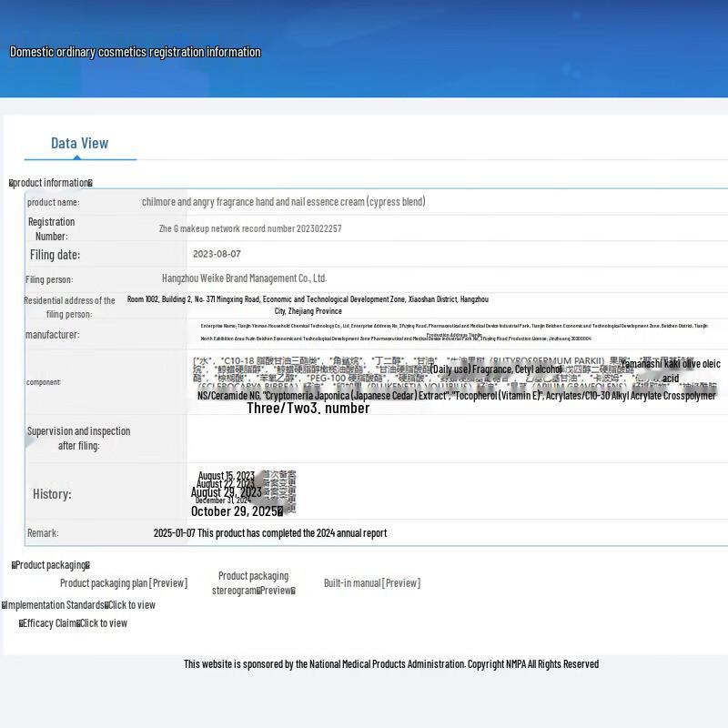Click the product information section header
728x728 pixels.
point(51,183)
